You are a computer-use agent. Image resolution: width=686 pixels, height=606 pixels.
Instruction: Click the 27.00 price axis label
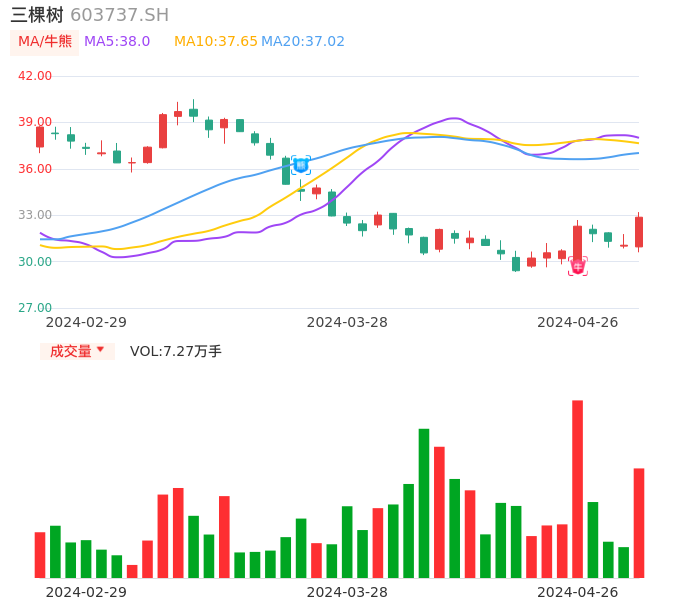35,308
